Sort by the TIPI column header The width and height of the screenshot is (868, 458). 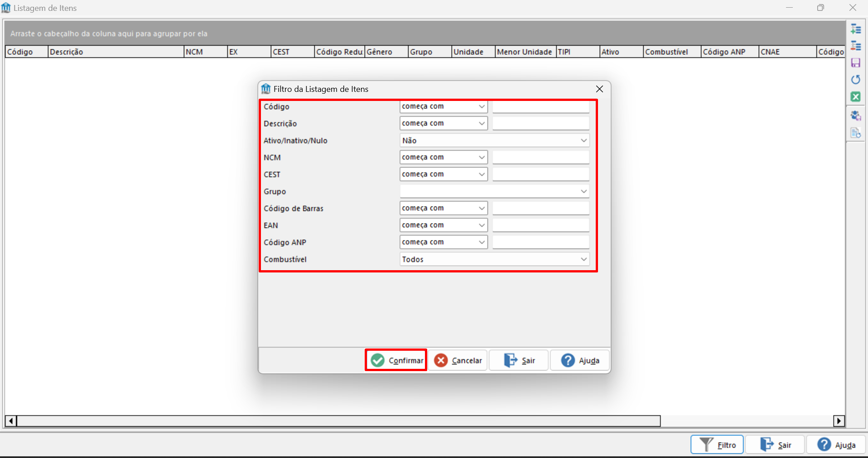point(578,52)
